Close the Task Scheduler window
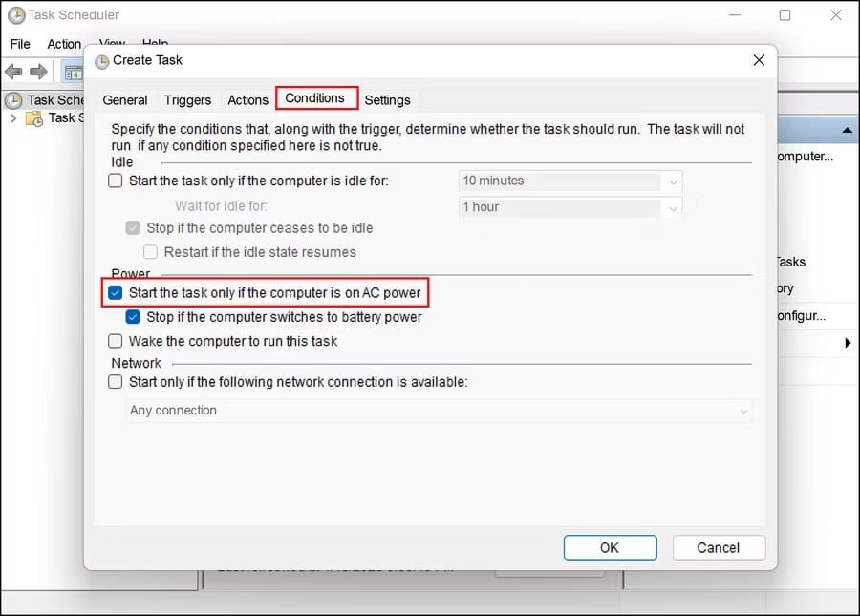This screenshot has height=616, width=860. (835, 14)
